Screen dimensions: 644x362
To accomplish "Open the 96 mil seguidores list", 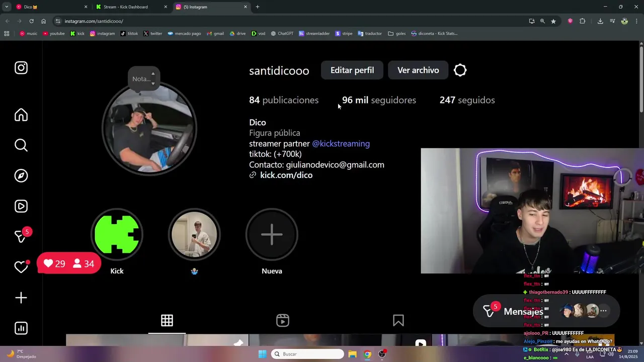I will pyautogui.click(x=379, y=100).
